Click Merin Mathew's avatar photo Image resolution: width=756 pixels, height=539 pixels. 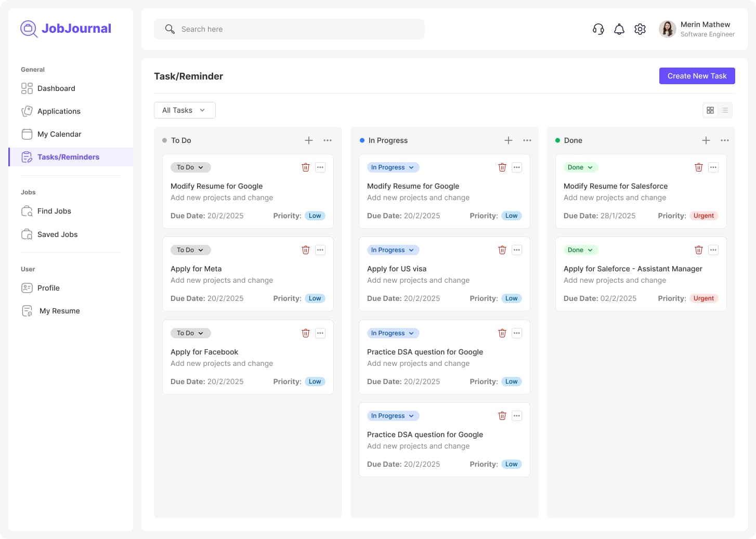668,29
